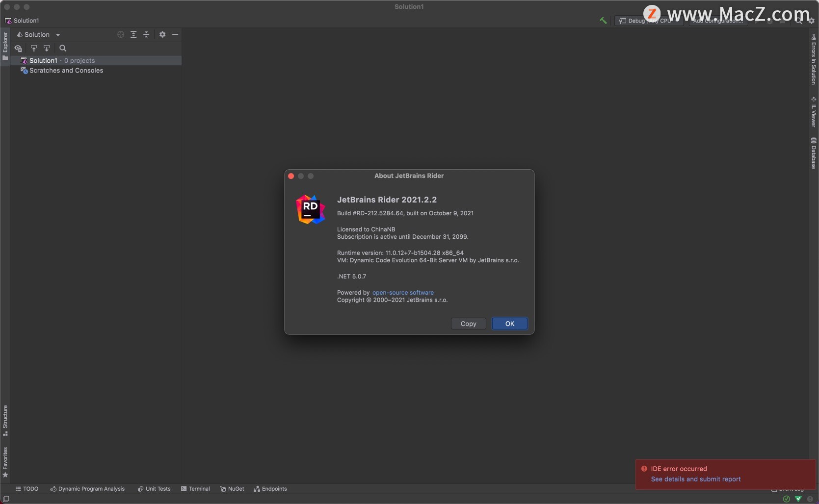The height and width of the screenshot is (504, 819).
Task: Toggle the Show All Files eye icon
Action: click(18, 48)
